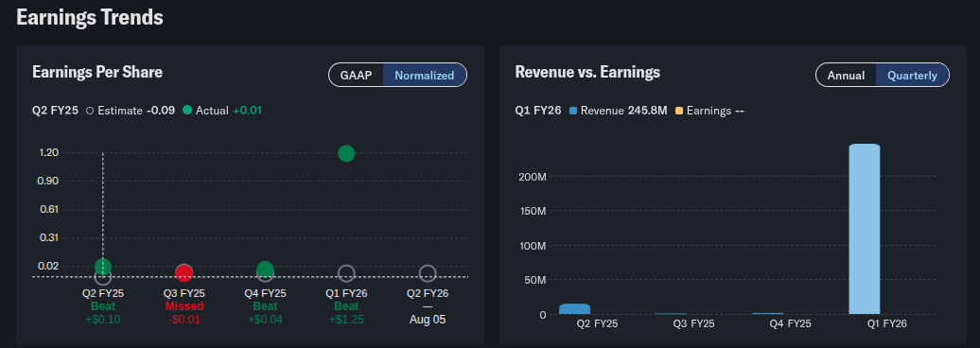This screenshot has height=348, width=980.
Task: Click the Q2 FY25 estimate circle
Action: coord(103,276)
